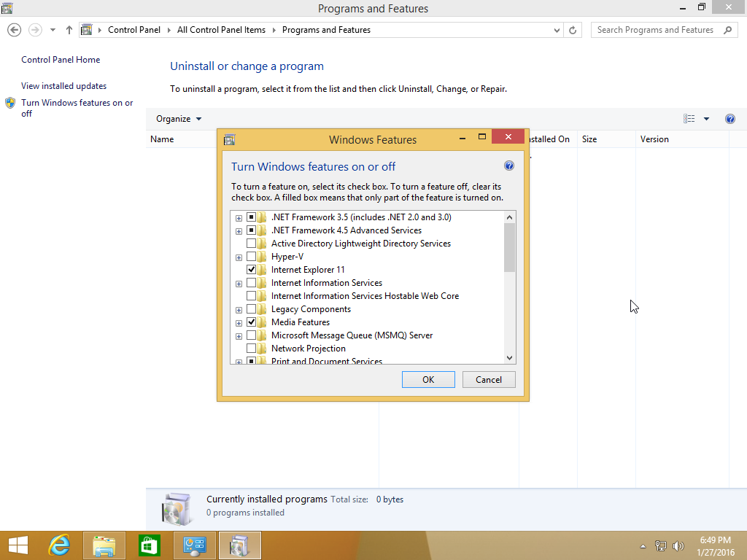Viewport: 747px width, 560px height.
Task: Cancel the Windows Features dialog
Action: [489, 379]
